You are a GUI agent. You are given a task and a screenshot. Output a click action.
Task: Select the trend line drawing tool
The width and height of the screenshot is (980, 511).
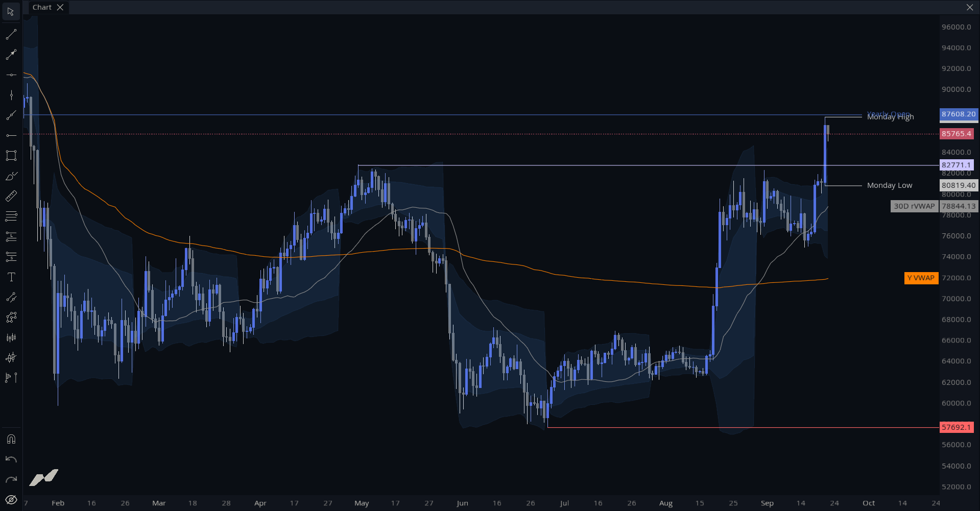click(x=11, y=34)
